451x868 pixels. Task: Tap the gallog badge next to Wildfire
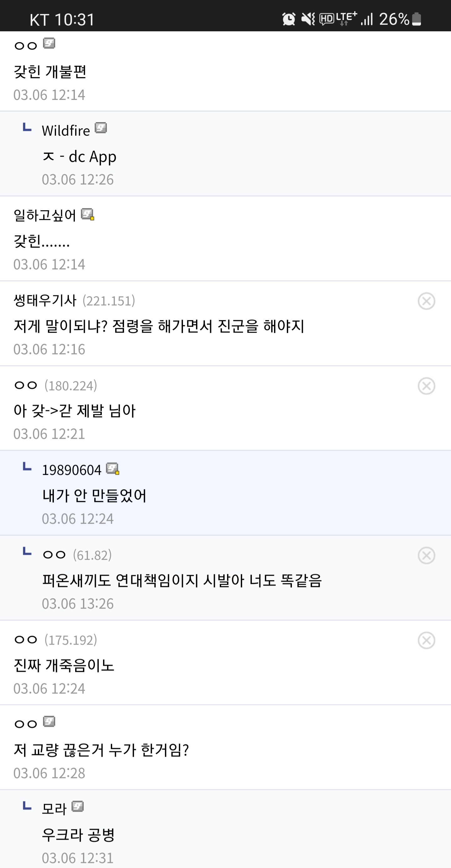pyautogui.click(x=101, y=128)
